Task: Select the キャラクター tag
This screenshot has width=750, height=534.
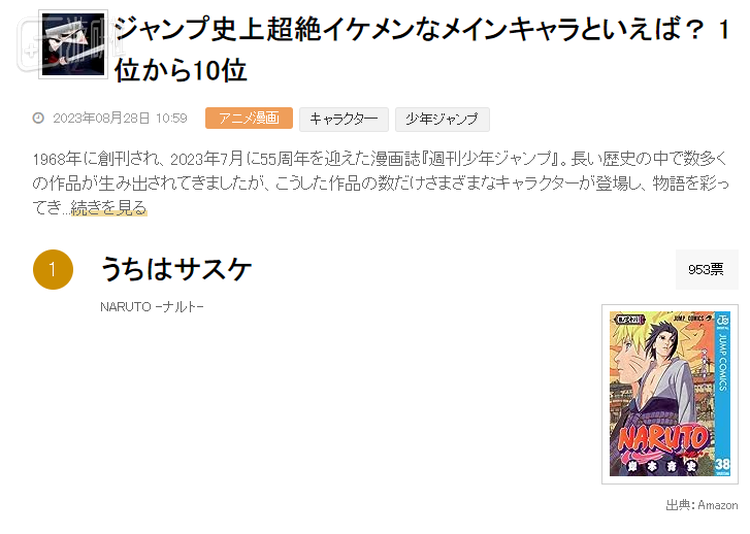Action: pos(343,119)
